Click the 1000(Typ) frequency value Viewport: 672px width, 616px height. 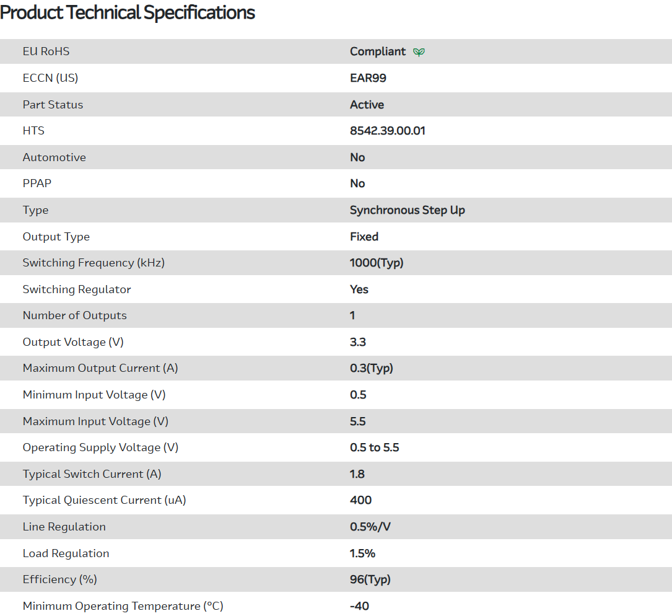pos(377,263)
